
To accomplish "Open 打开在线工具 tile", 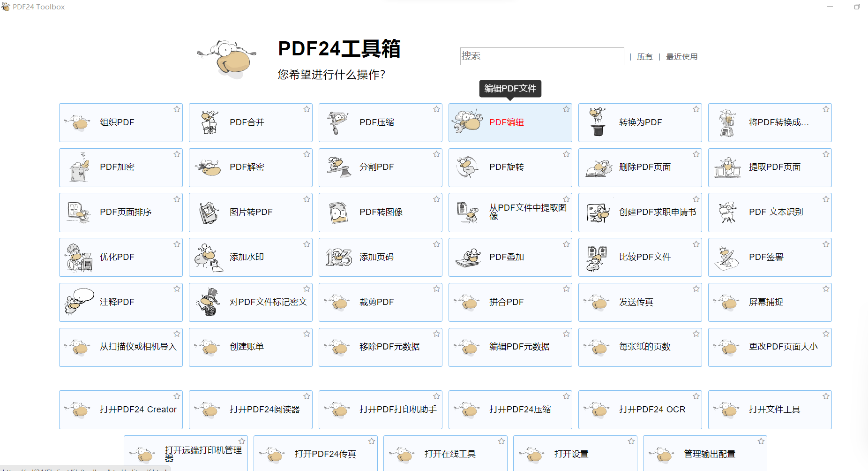I will [x=445, y=453].
